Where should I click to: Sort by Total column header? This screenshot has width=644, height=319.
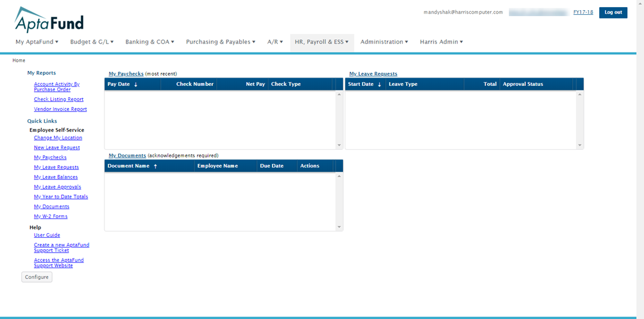tap(482, 84)
